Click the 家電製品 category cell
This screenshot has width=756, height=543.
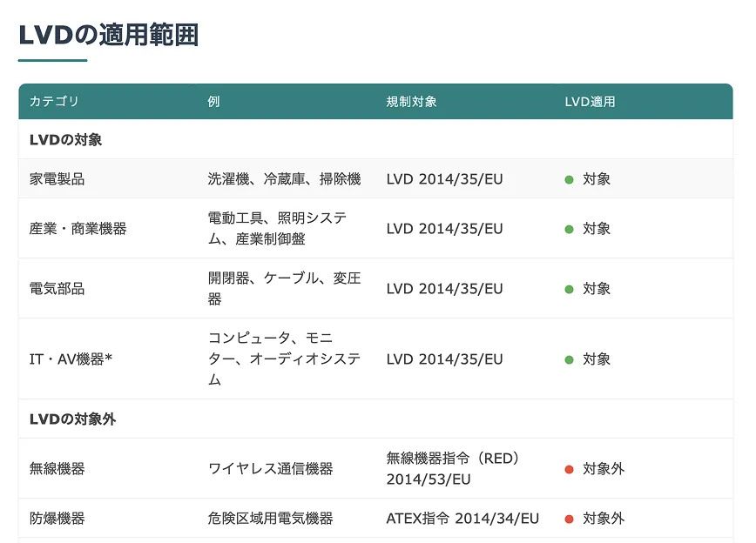click(x=57, y=179)
